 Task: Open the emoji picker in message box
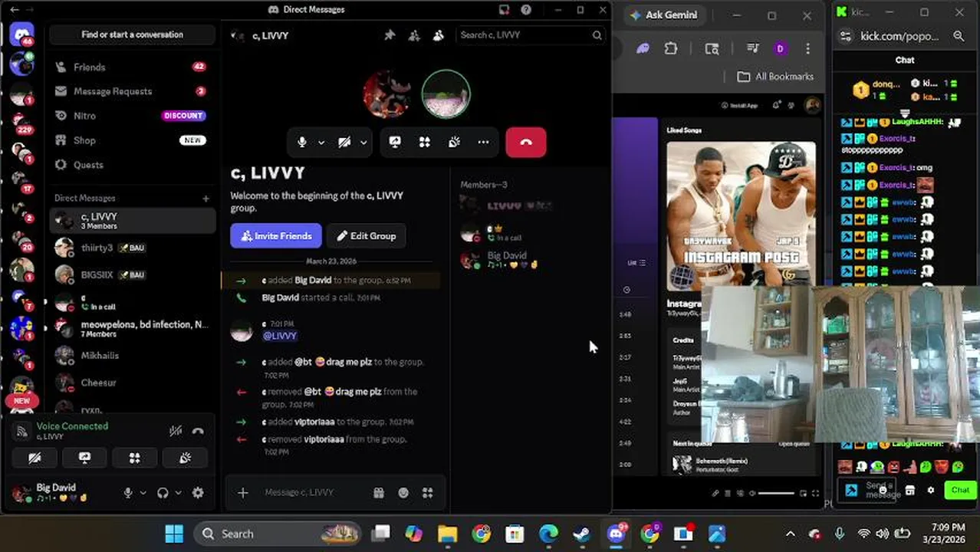[403, 493]
